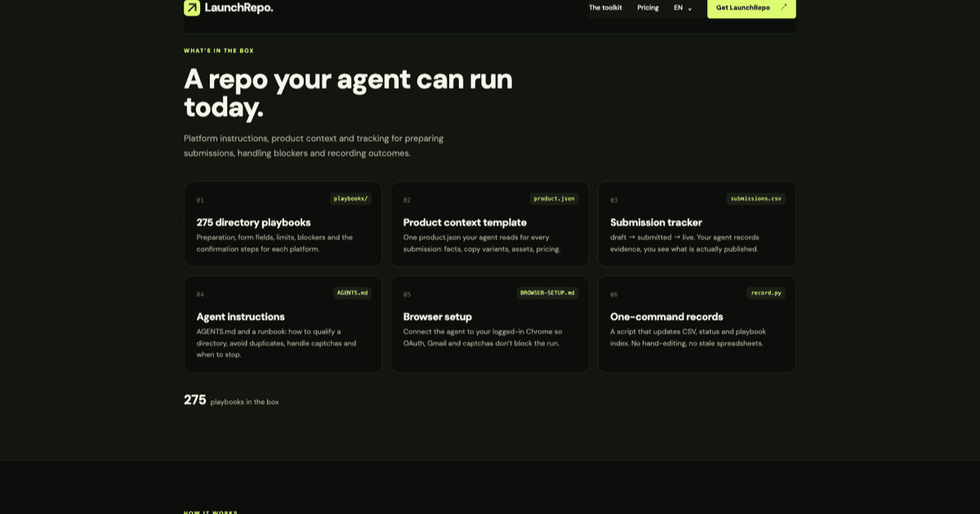Click the submissions.csv file tag

point(755,198)
